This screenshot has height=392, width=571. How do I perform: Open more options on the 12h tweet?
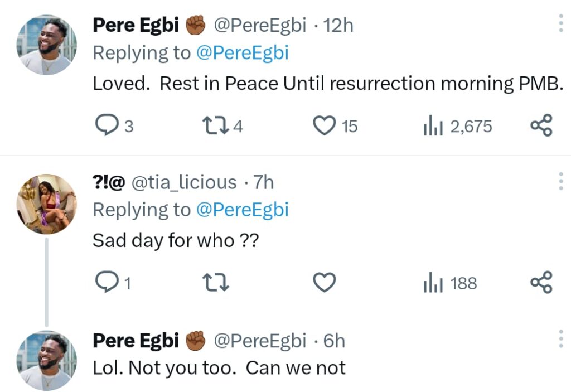click(560, 23)
